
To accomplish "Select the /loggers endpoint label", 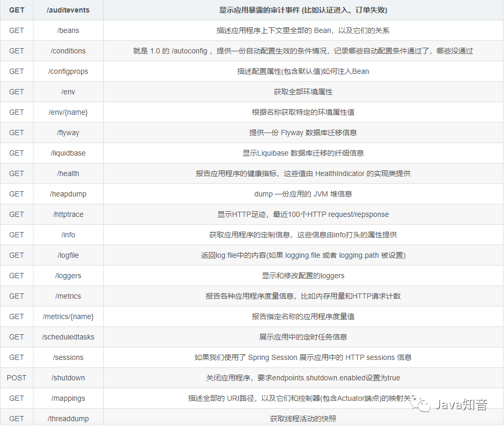I will coord(68,276).
